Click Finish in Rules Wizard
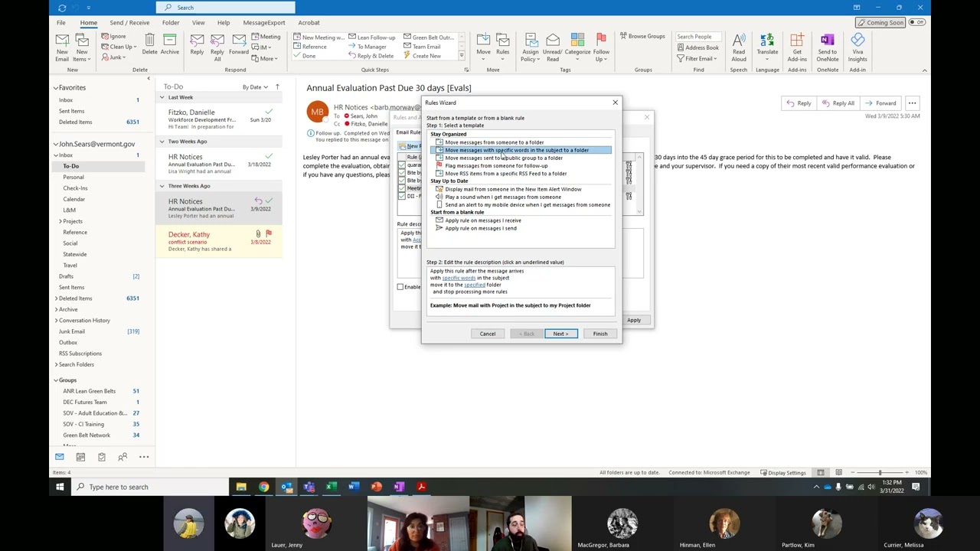 click(600, 334)
